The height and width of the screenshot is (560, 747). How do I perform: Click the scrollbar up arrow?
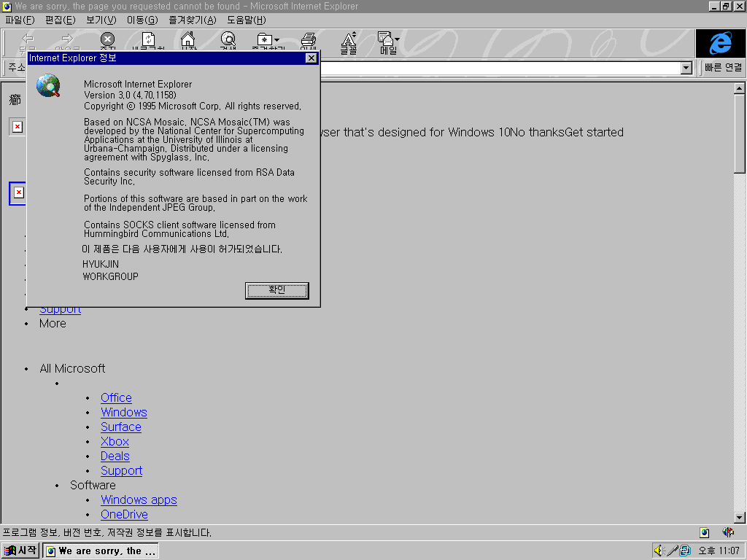tap(739, 88)
